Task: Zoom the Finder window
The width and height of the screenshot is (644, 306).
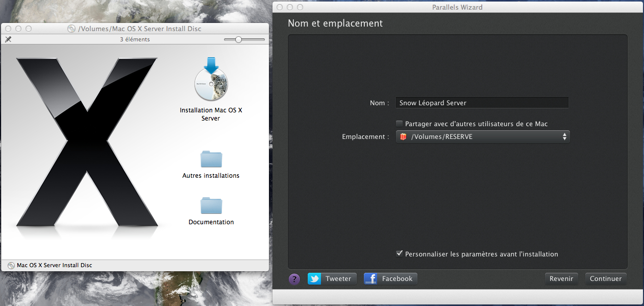Action: pos(29,29)
